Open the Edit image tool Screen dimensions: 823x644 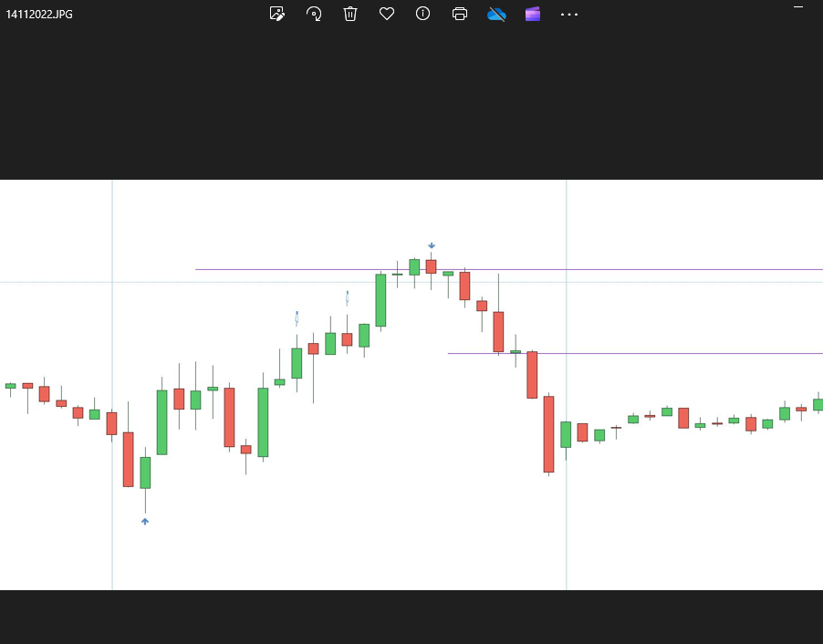(277, 14)
